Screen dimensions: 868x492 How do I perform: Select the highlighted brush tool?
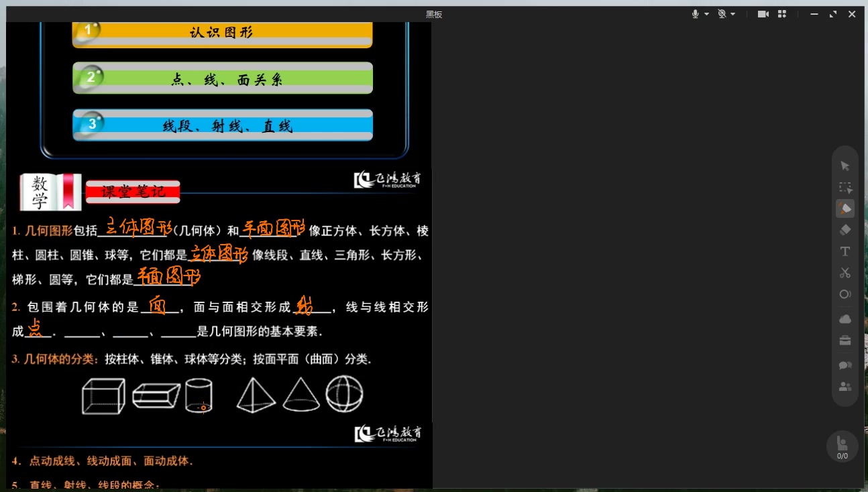pyautogui.click(x=845, y=208)
